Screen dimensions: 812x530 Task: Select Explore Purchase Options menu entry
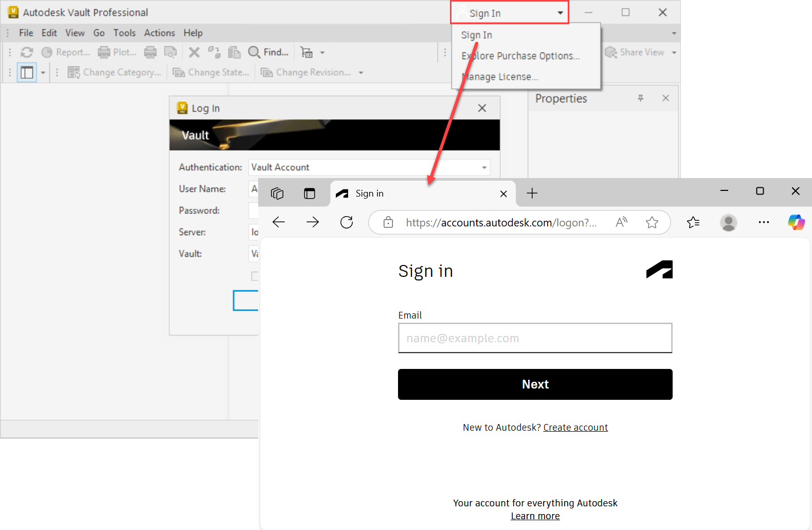point(520,56)
